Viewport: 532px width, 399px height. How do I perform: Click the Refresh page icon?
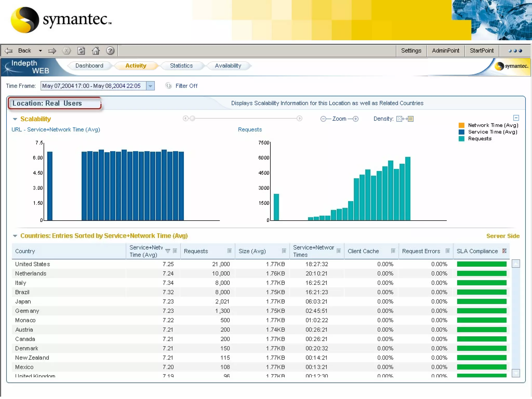pos(81,51)
